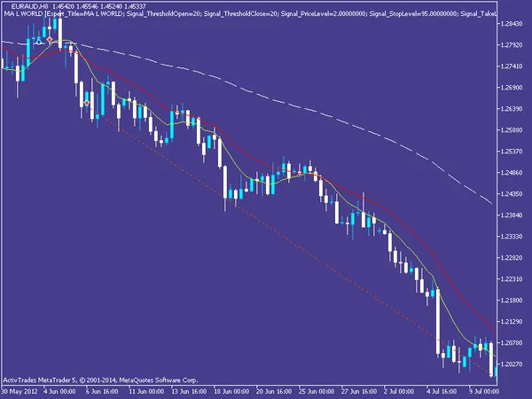Click the 1.22310 price axis label
Screen dimensions: 532x399
pyautogui.click(x=512, y=279)
